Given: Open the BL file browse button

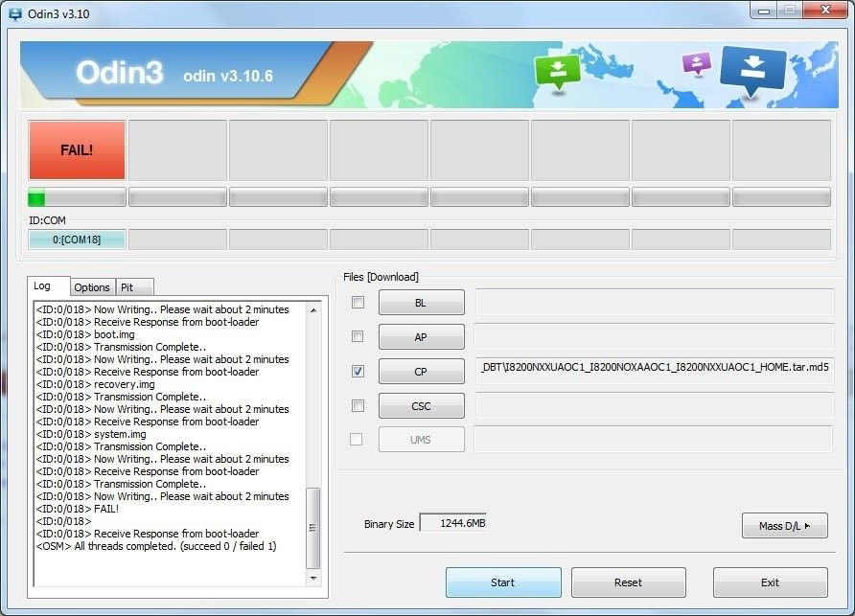Looking at the screenshot, I should tap(422, 303).
